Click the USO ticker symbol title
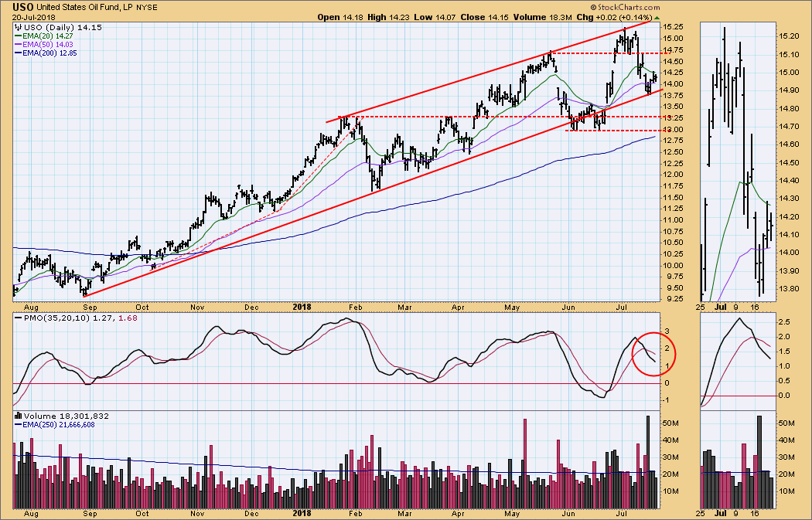Viewport: 812px width, 520px height. [x=23, y=7]
